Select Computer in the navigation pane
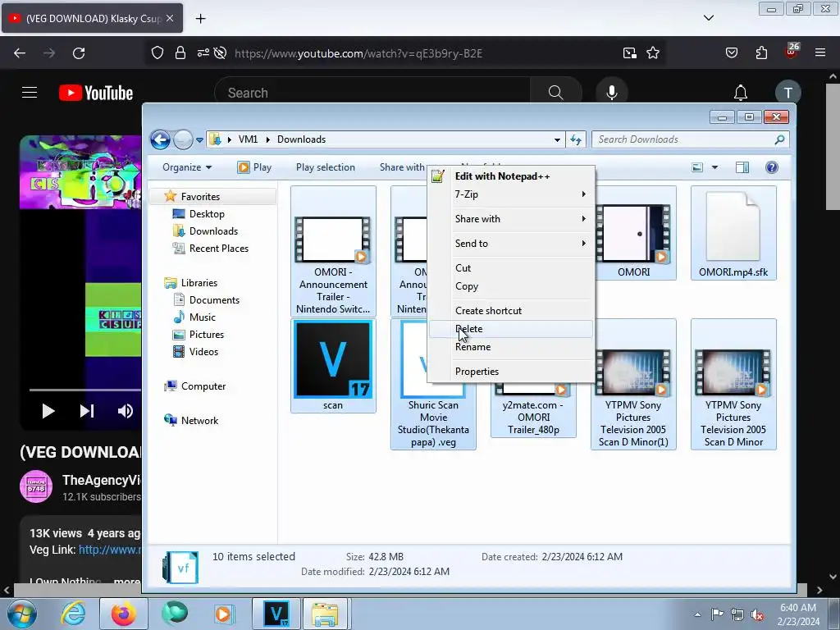This screenshot has width=840, height=630. click(203, 386)
